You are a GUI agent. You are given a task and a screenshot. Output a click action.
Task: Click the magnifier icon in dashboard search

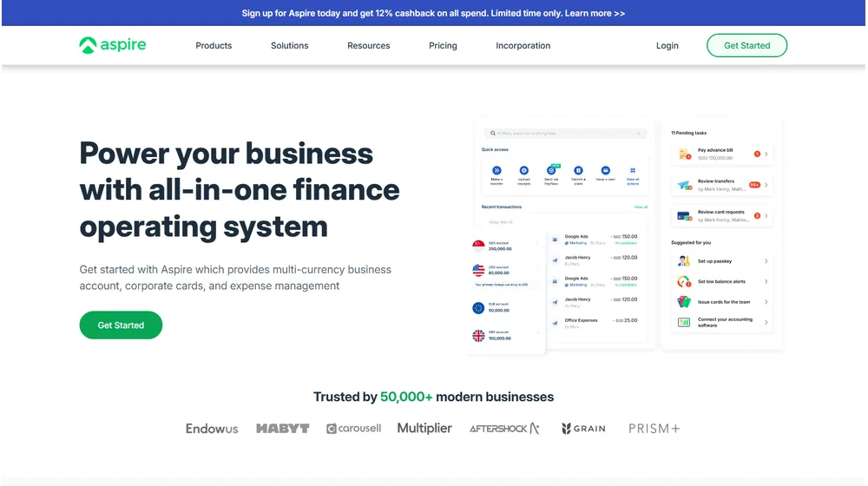click(x=493, y=134)
